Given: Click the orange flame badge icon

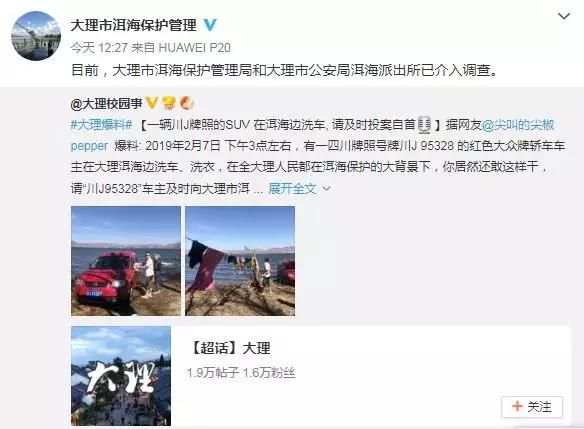Looking at the screenshot, I should [x=187, y=103].
